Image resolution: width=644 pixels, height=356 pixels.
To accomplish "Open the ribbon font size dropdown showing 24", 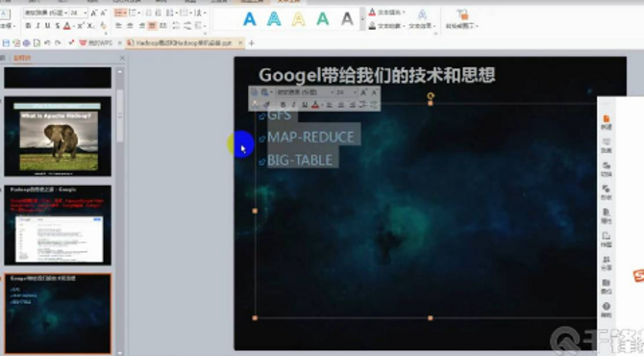I will [85, 13].
